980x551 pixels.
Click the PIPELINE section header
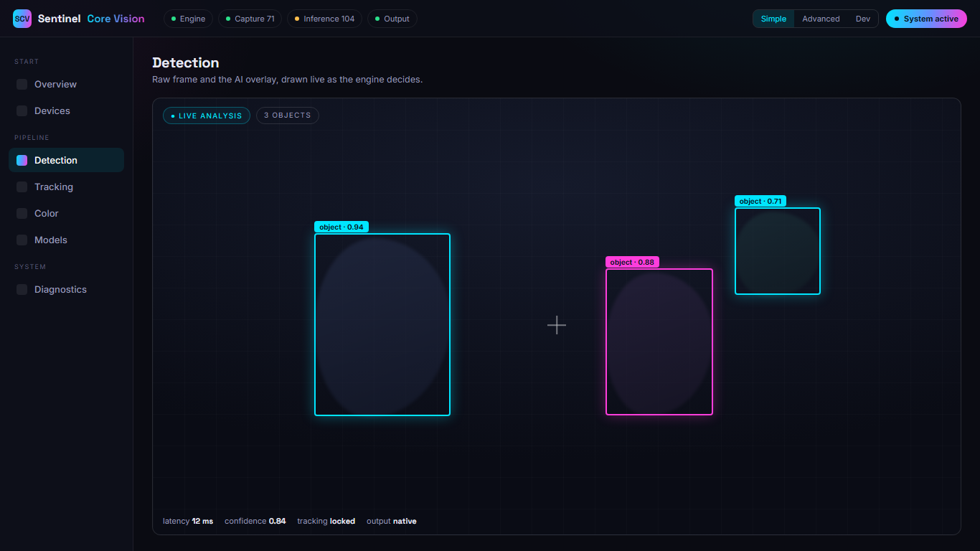click(32, 138)
